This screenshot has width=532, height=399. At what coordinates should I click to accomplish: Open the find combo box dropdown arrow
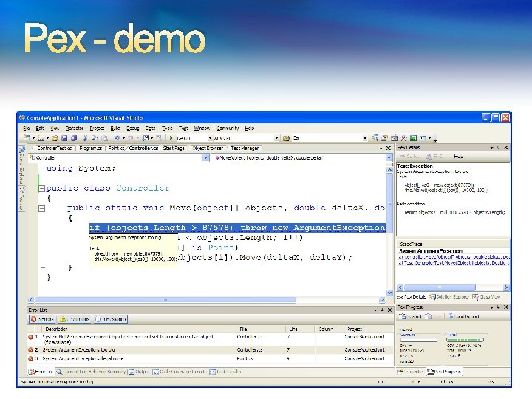click(x=365, y=138)
